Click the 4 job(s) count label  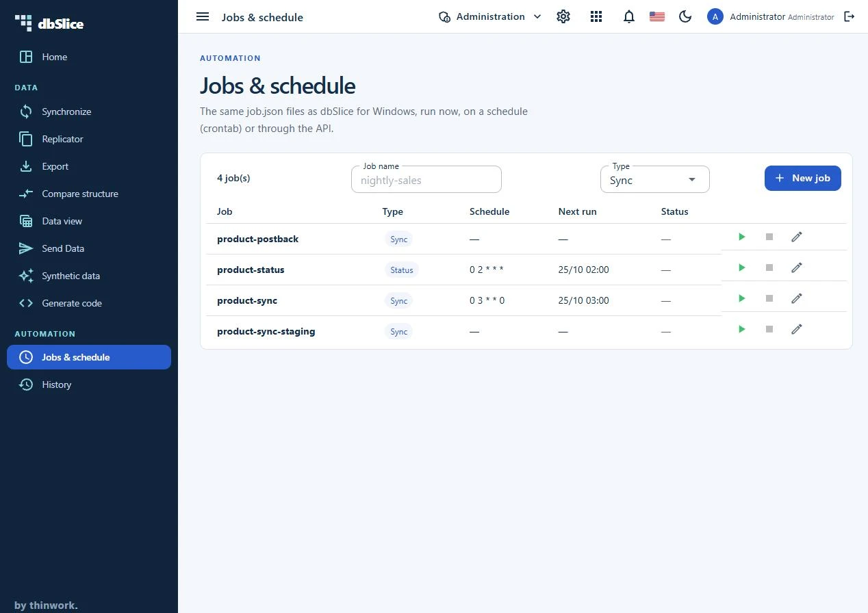[233, 178]
